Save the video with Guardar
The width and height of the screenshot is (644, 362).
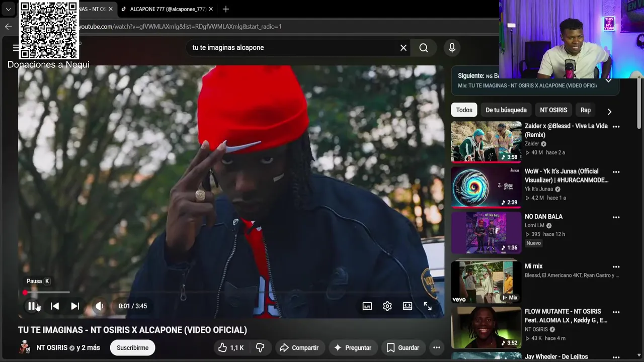(403, 348)
